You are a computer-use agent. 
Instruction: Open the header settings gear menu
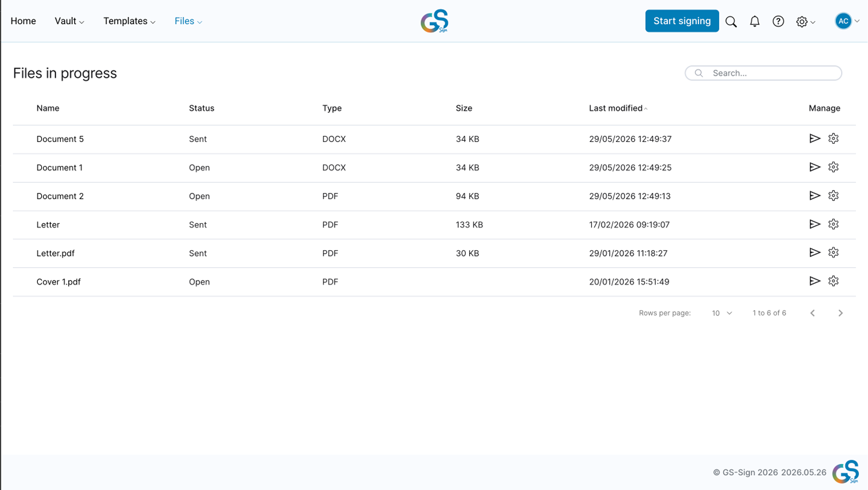(x=806, y=22)
